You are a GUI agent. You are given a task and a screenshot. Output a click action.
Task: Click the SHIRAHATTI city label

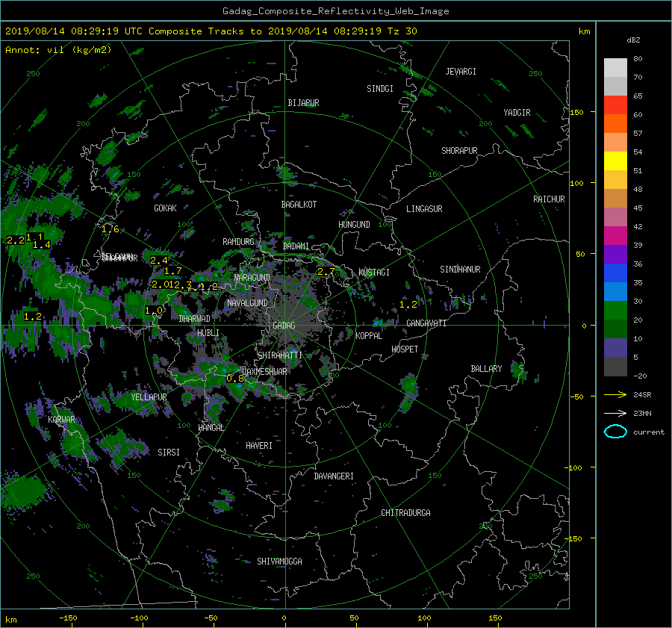pos(280,355)
